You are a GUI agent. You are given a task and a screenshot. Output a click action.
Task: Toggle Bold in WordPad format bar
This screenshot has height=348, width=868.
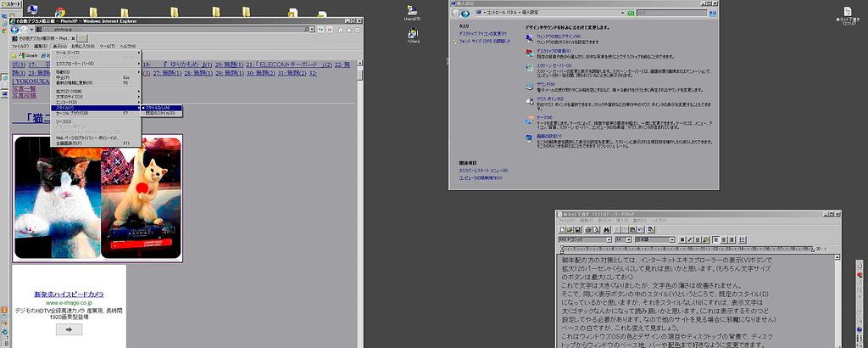point(682,240)
